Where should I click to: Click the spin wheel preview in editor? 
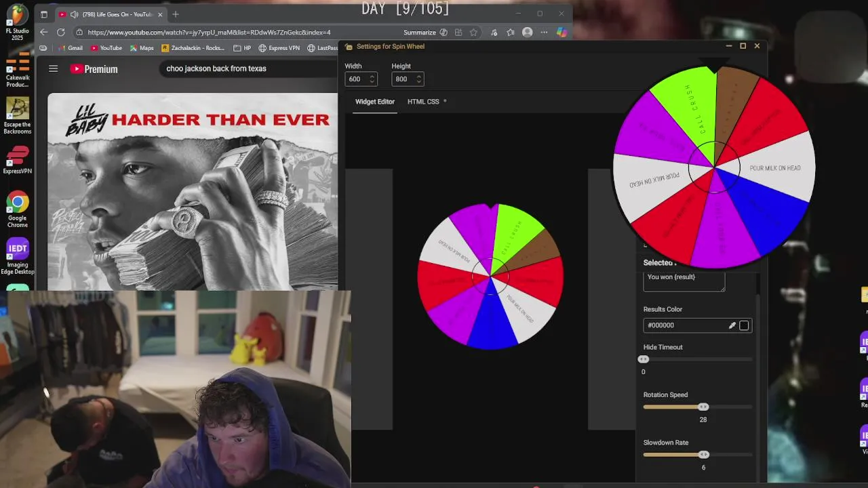click(490, 276)
